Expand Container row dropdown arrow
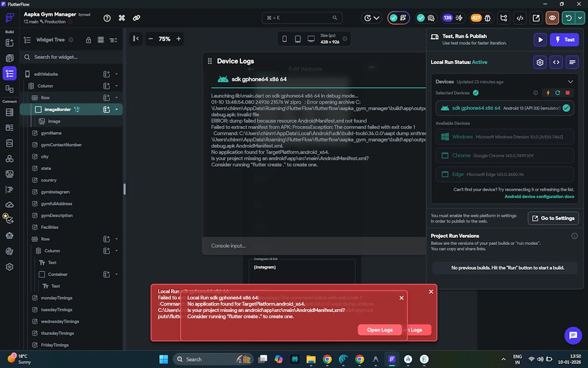The height and width of the screenshot is (368, 588). pyautogui.click(x=116, y=274)
